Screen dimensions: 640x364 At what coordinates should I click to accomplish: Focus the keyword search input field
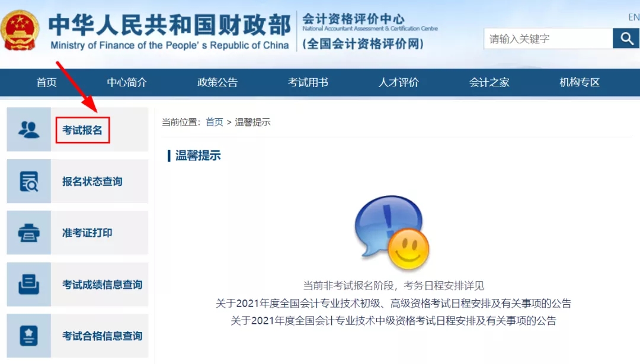548,39
